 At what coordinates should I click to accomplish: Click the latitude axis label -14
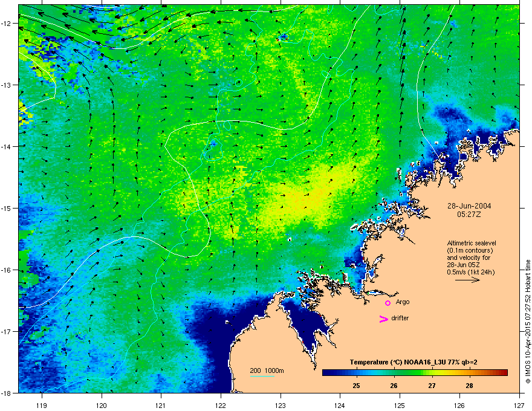[x=6, y=146]
